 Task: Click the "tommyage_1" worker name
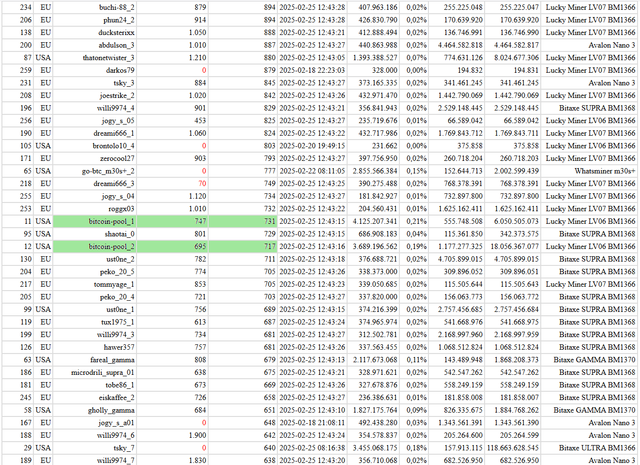pyautogui.click(x=114, y=285)
